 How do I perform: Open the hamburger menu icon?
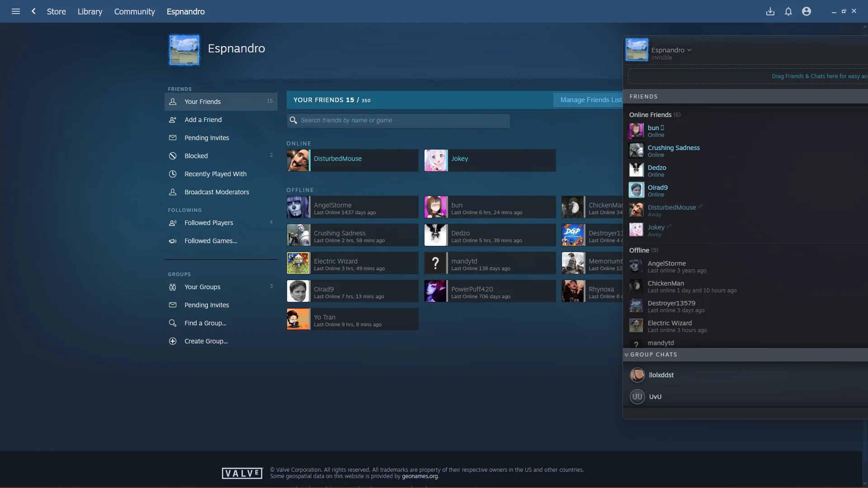point(16,11)
